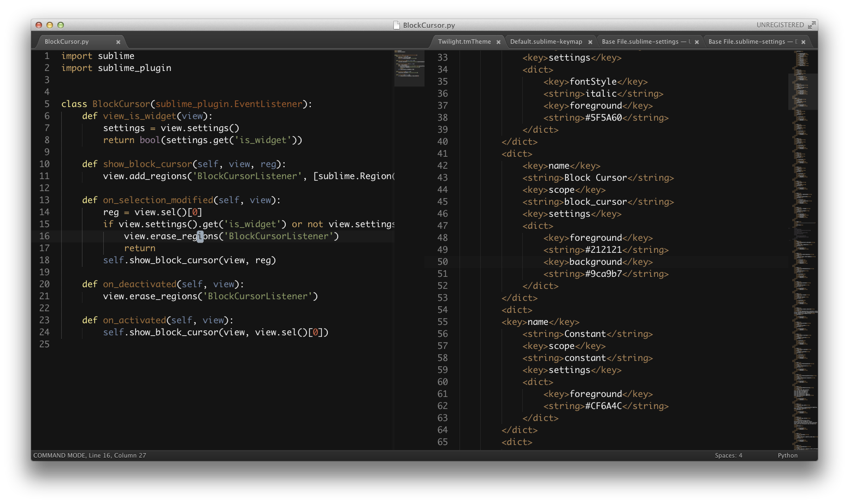Switch to the Default.sublime-keymap tab

546,41
